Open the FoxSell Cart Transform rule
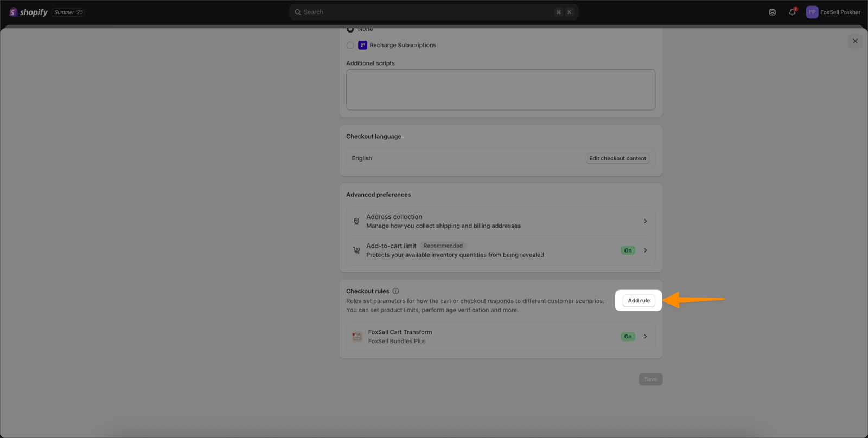Viewport: 868px width, 438px height. pyautogui.click(x=501, y=337)
